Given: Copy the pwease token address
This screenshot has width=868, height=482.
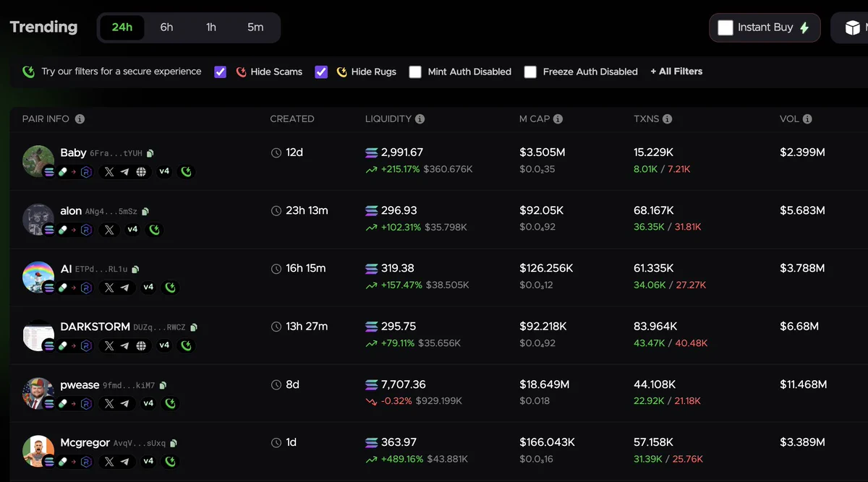Looking at the screenshot, I should 163,386.
